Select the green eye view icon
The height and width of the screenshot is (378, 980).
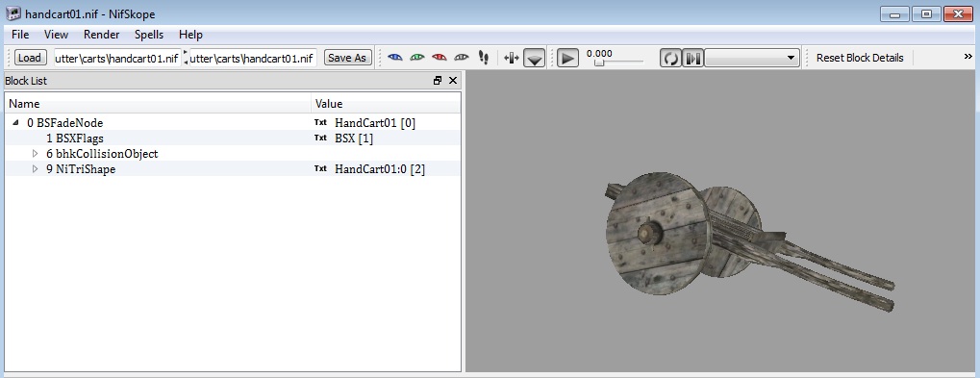point(416,58)
